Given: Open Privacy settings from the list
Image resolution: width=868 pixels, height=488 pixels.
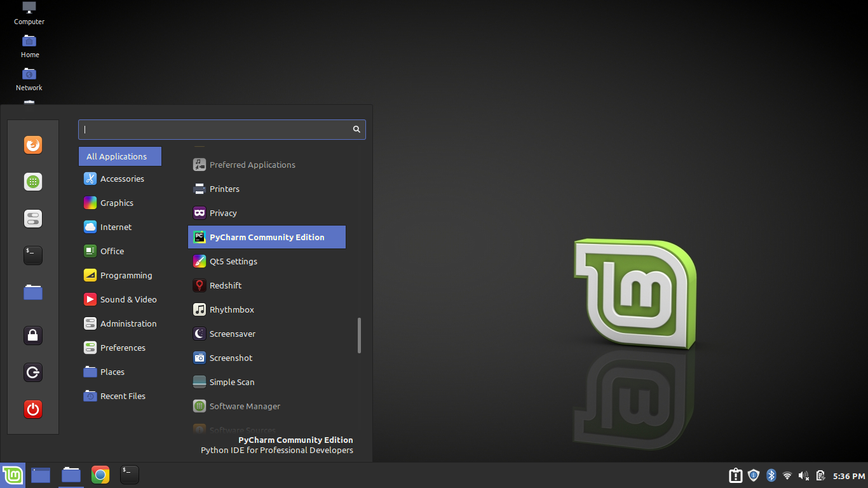Looking at the screenshot, I should point(267,213).
